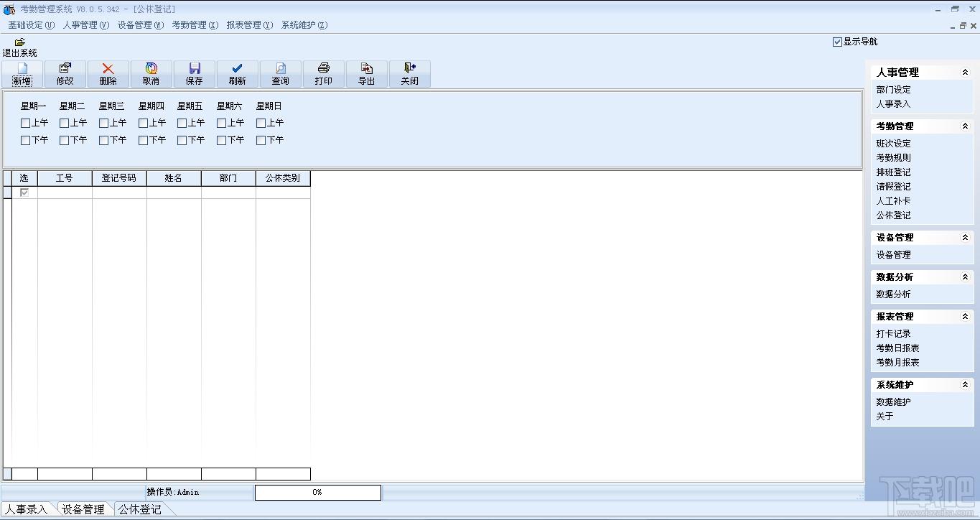The height and width of the screenshot is (520, 980).
Task: Collapse the 设备管理 navigation section
Action: [966, 237]
